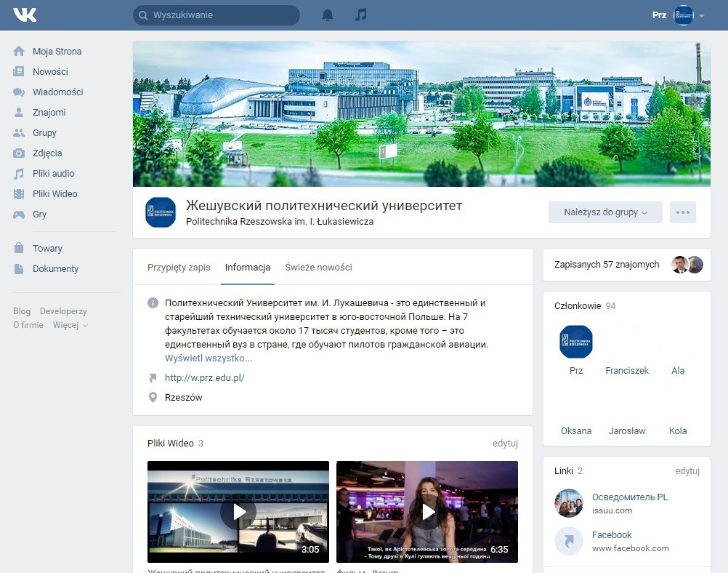Open Dokumenty in the sidebar

coord(55,269)
